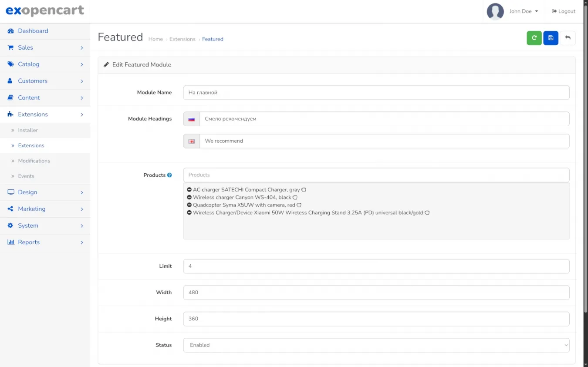Click the John Doe avatar picture

pyautogui.click(x=495, y=11)
